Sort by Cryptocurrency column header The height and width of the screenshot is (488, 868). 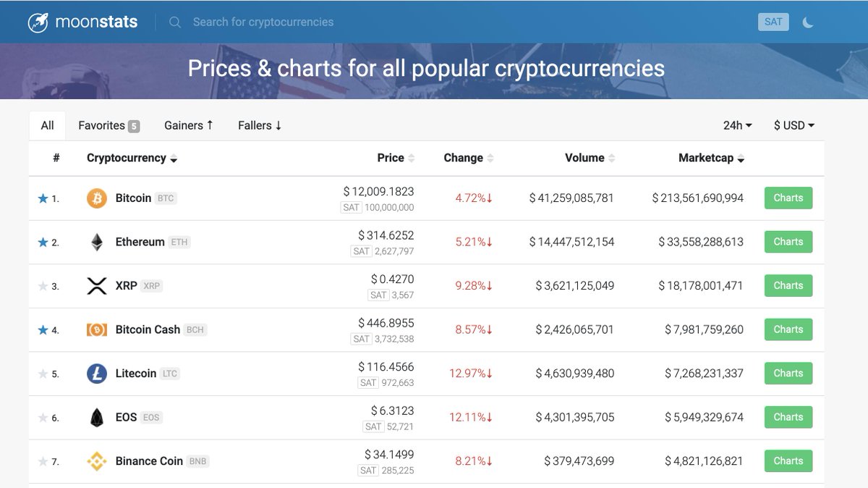[x=132, y=158]
